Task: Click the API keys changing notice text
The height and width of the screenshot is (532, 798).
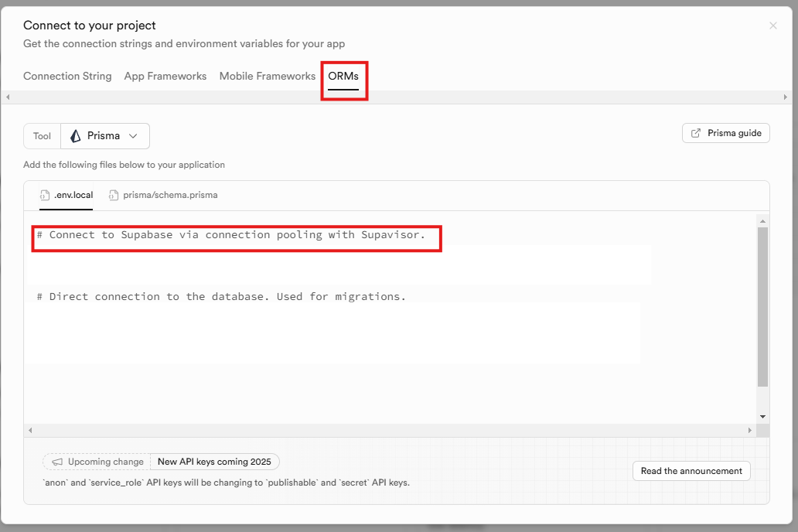Action: (227, 482)
